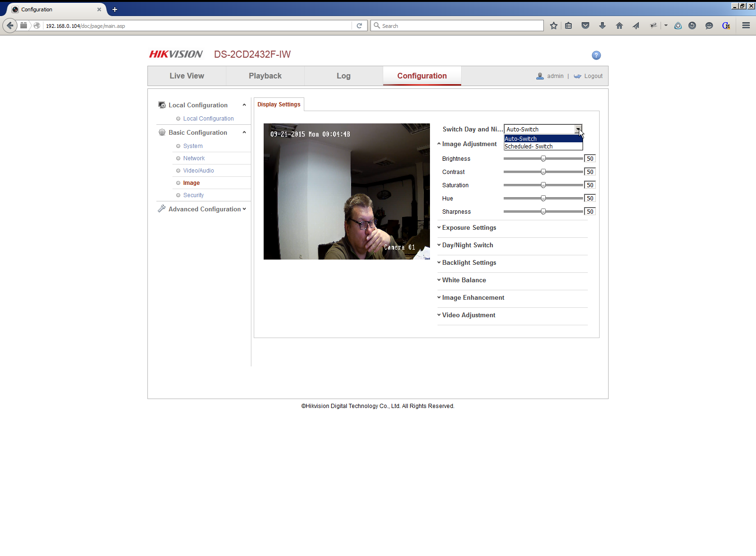756x556 pixels.
Task: Click the admin user icon
Action: pos(540,76)
